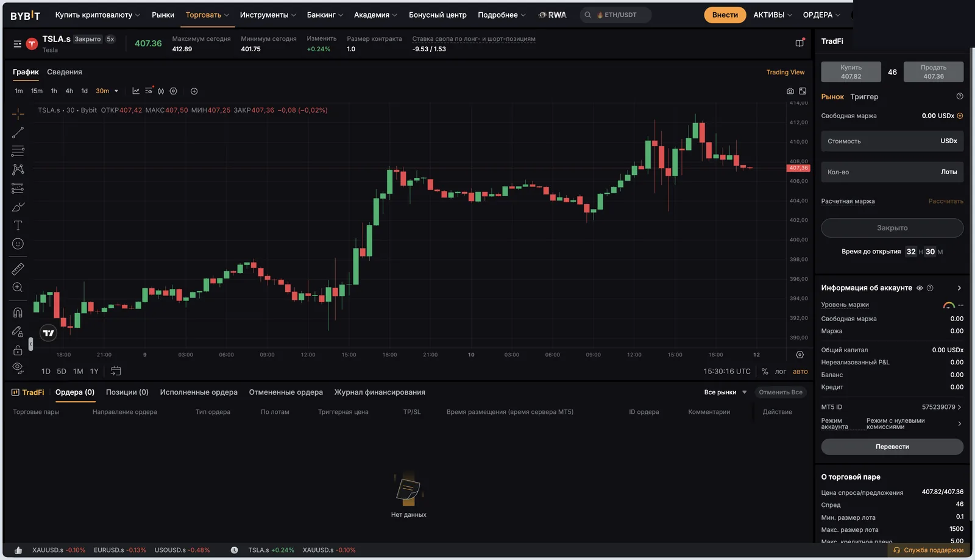
Task: Switch chart interval to 15m
Action: click(x=37, y=91)
